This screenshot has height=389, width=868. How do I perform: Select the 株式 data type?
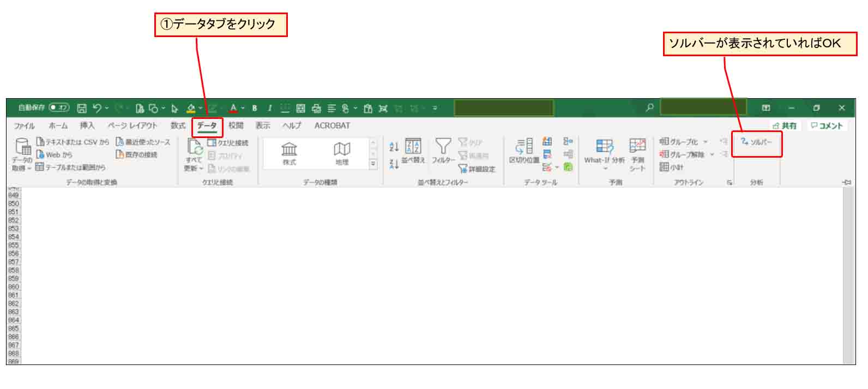289,153
